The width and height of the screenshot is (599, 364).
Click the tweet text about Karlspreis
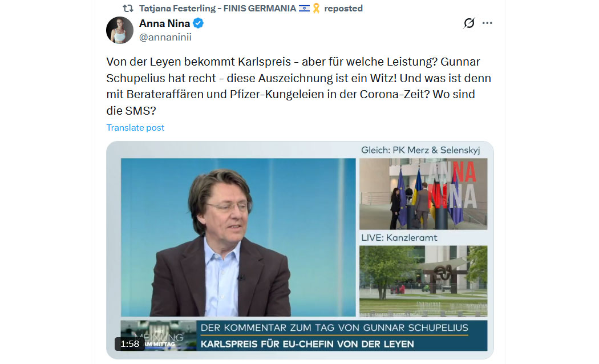pos(298,86)
